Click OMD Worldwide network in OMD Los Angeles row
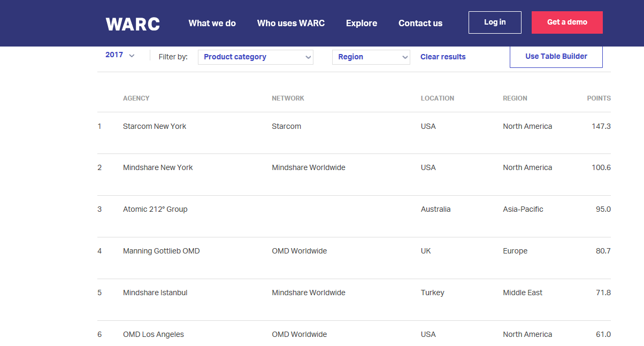The height and width of the screenshot is (346, 644). tap(299, 334)
